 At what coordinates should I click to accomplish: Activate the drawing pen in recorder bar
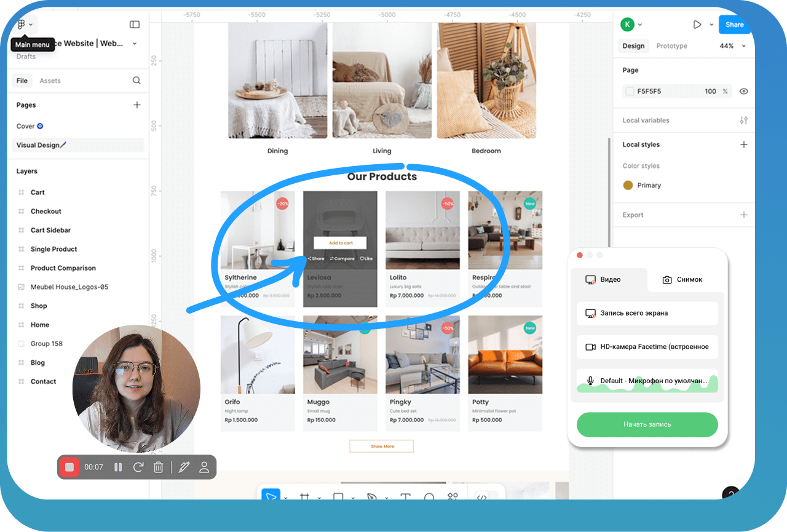pyautogui.click(x=183, y=467)
